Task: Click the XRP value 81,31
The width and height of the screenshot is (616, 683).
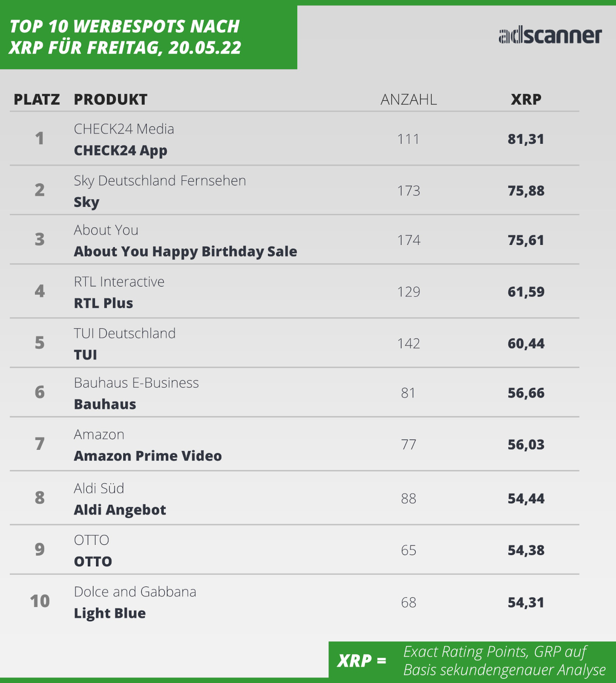Action: (526, 139)
